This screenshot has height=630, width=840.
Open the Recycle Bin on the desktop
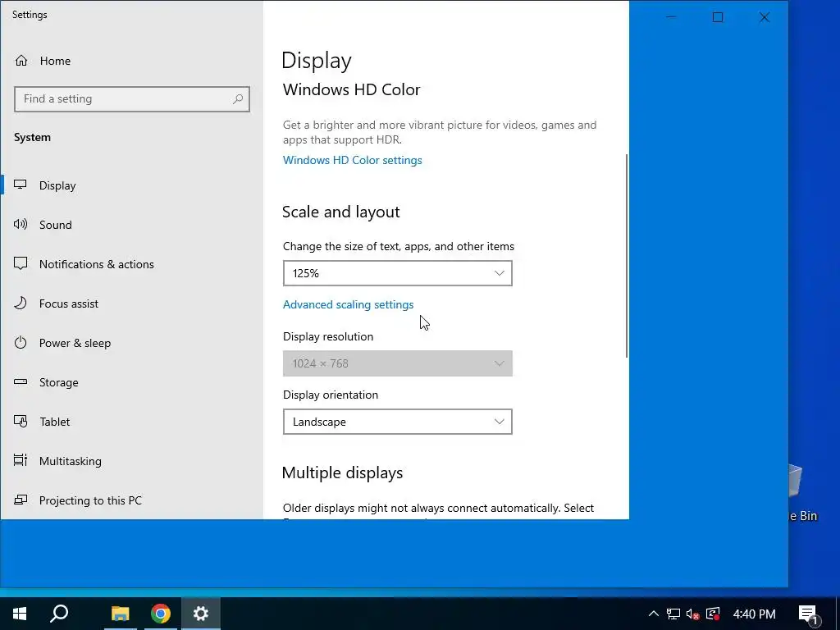click(x=803, y=493)
